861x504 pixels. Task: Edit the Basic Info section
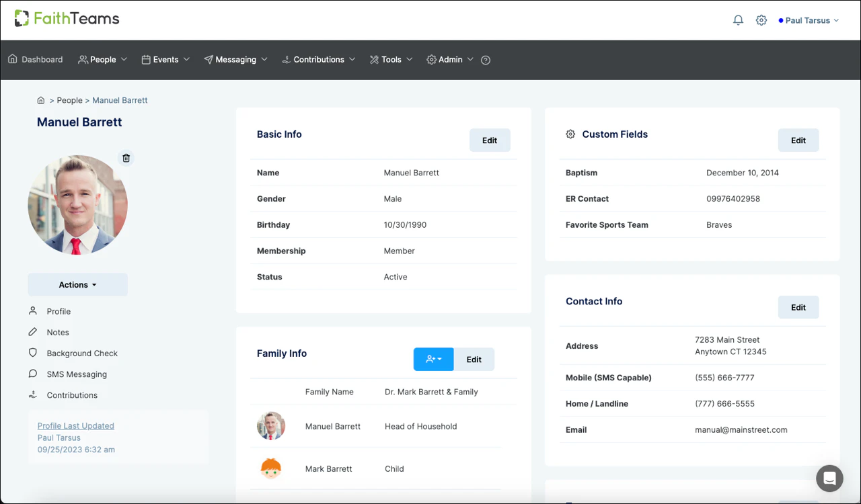click(490, 140)
